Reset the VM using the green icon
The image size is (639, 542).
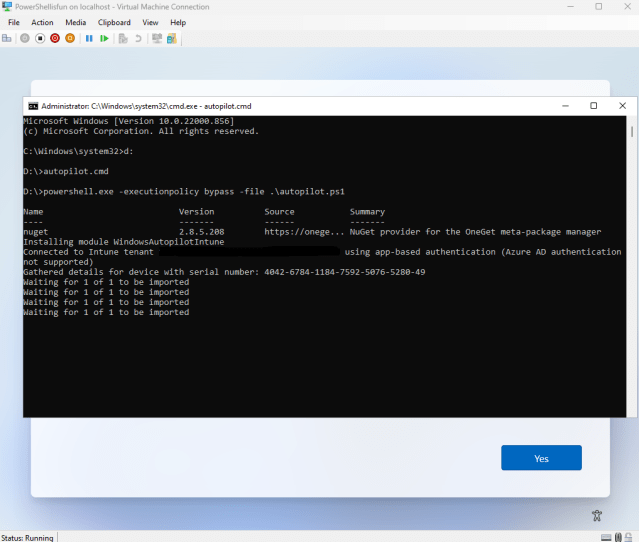104,39
